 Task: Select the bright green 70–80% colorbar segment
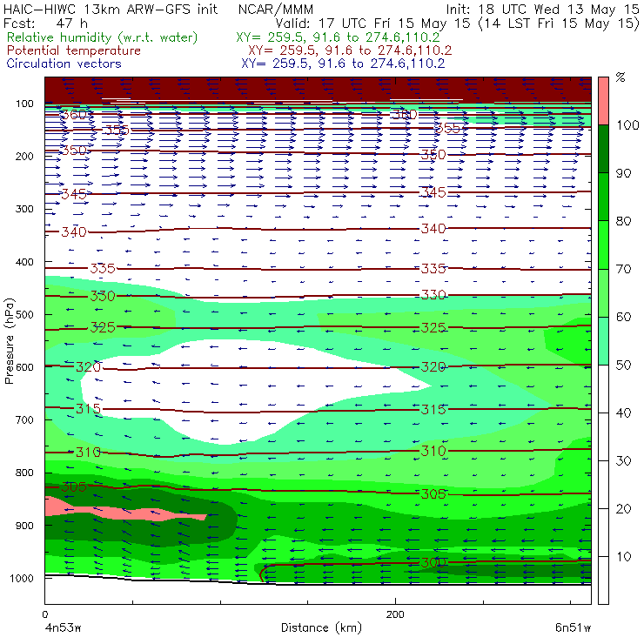click(603, 245)
